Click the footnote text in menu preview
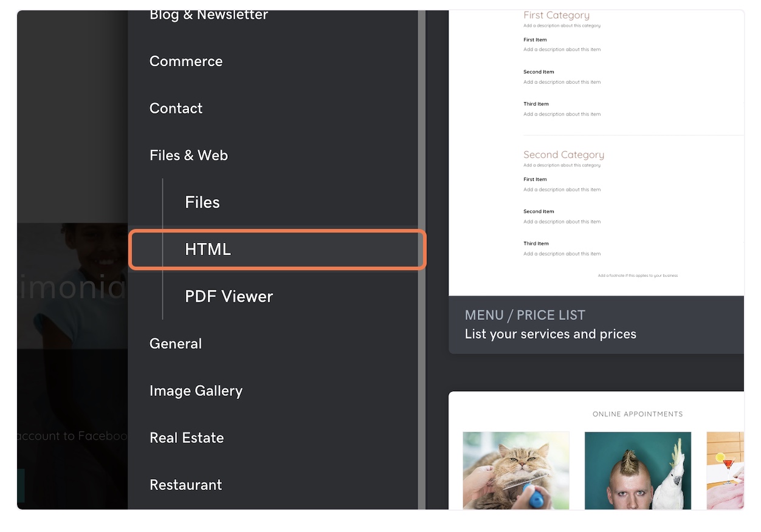The width and height of the screenshot is (761, 532). pos(638,276)
